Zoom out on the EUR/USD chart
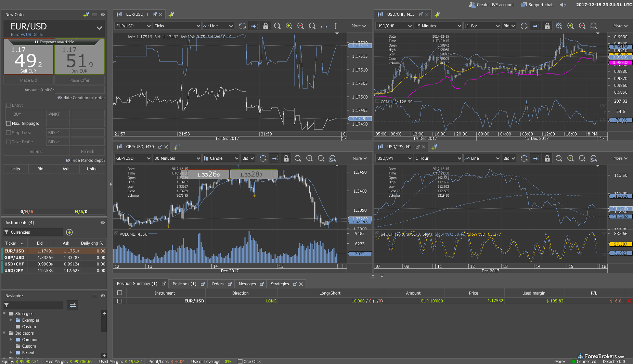 [300, 26]
